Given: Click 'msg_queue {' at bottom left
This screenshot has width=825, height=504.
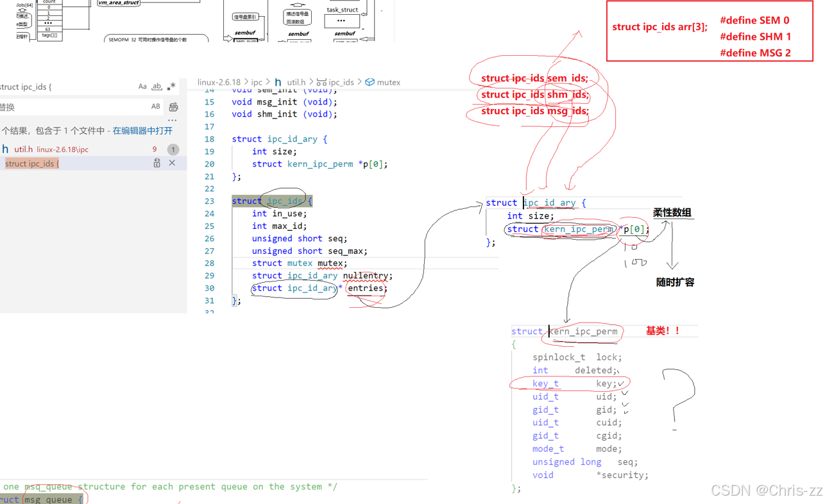Looking at the screenshot, I should point(54,499).
